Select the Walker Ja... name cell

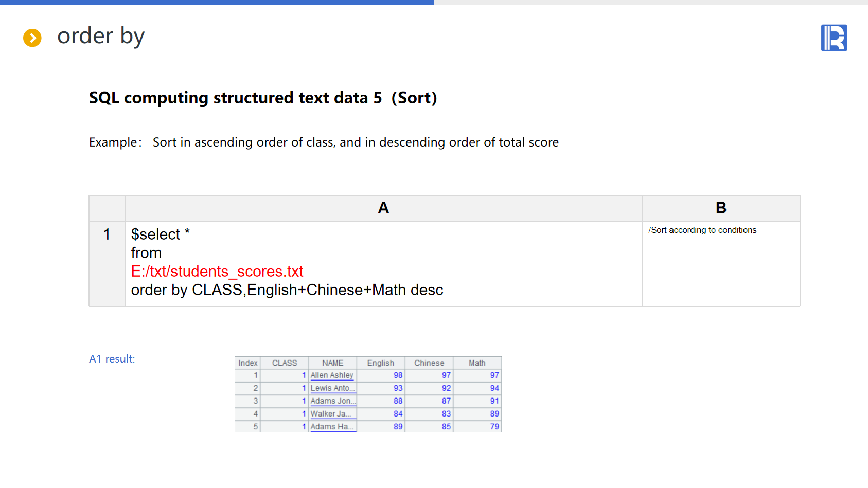point(332,414)
